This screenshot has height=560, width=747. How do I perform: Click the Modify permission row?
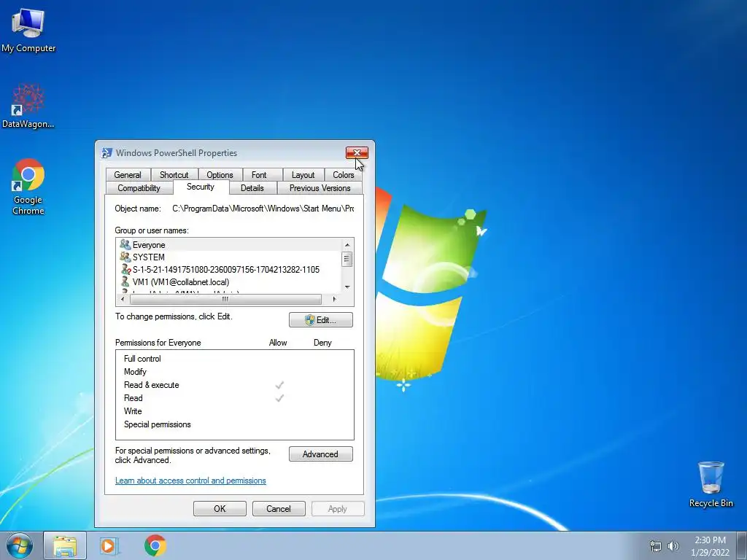pos(234,372)
